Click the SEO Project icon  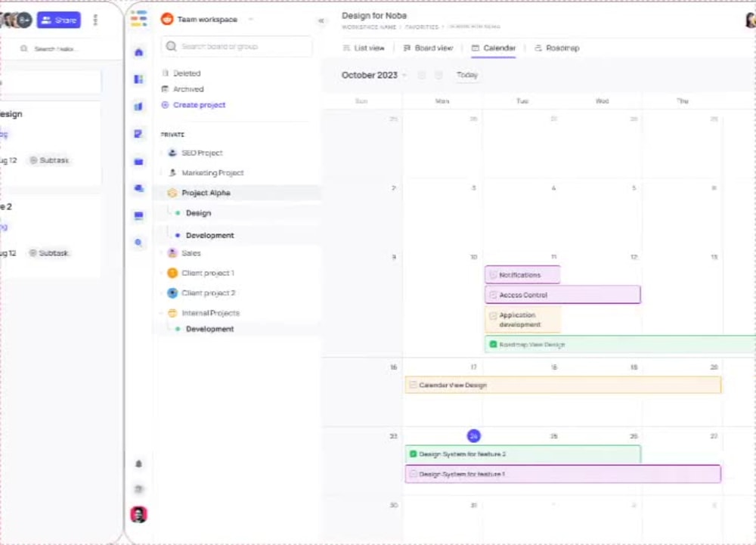[172, 153]
